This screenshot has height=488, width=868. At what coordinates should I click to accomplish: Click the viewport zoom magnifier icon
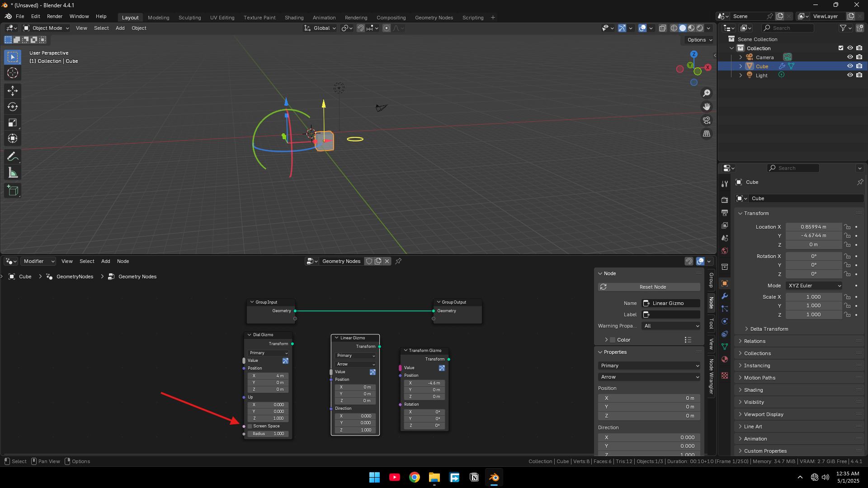(707, 93)
